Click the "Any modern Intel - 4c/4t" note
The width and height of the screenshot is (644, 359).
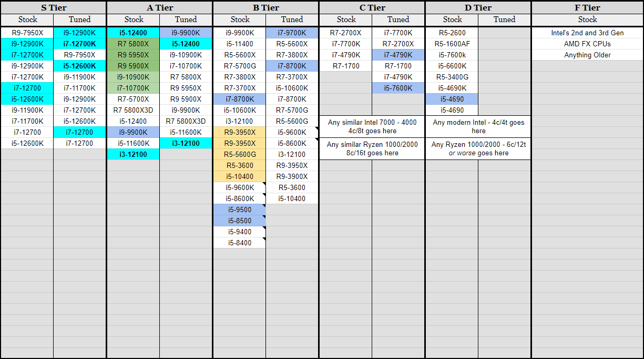click(478, 126)
